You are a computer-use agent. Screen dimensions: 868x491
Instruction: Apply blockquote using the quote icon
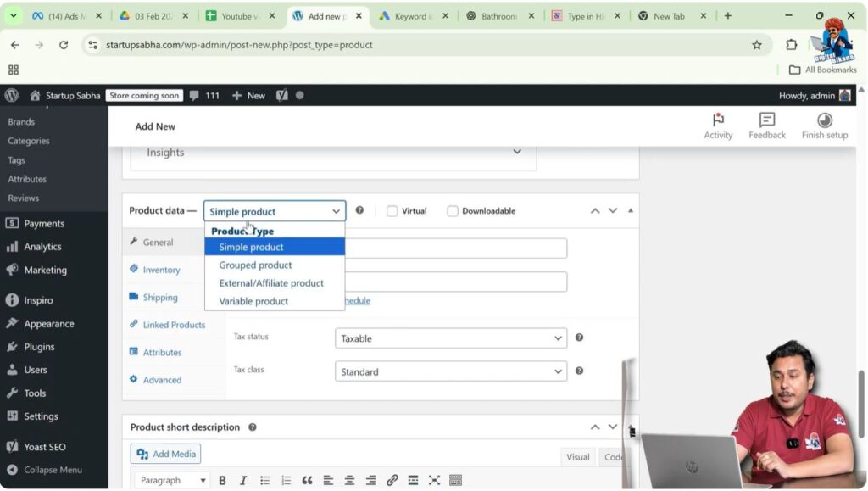(308, 480)
